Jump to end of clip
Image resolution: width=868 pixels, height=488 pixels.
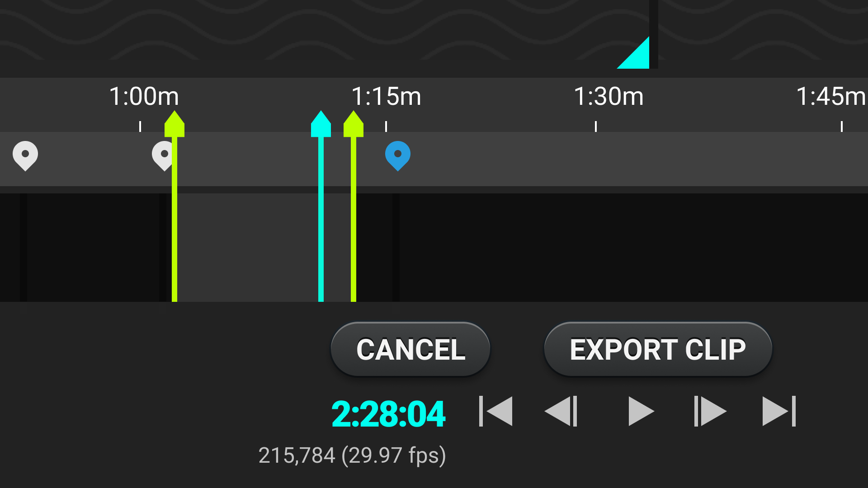[x=779, y=411]
